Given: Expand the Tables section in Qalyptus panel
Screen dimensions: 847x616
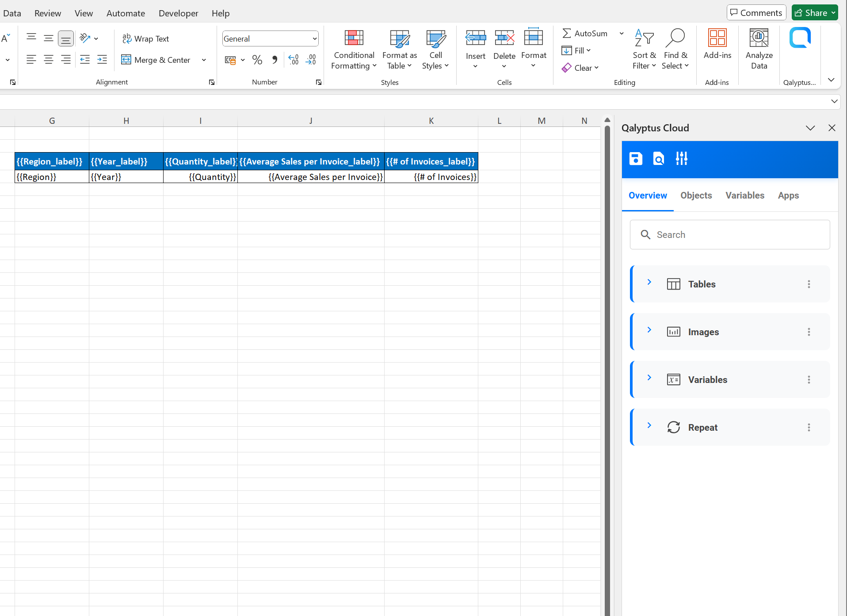Looking at the screenshot, I should tap(649, 282).
